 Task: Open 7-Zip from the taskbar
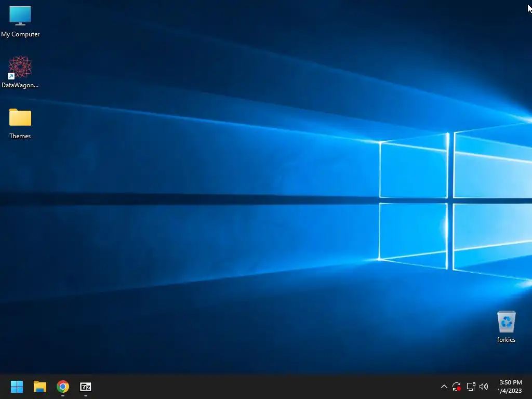[x=86, y=387]
